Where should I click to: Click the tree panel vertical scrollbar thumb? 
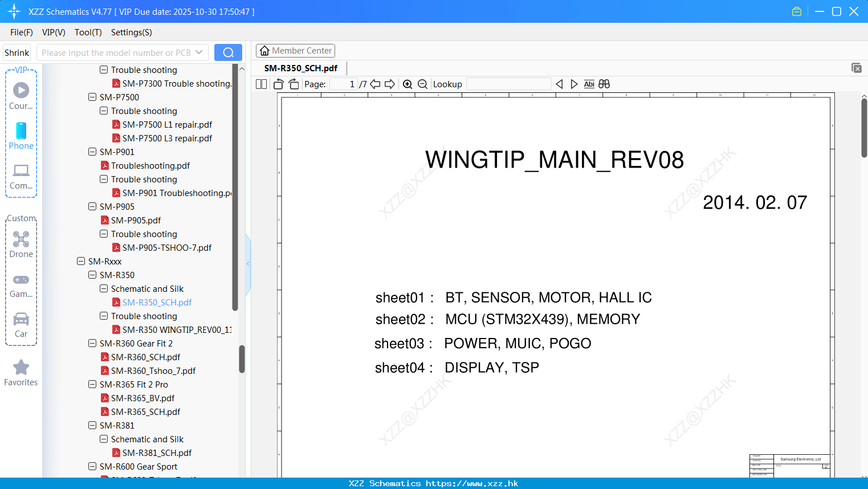pos(242,359)
